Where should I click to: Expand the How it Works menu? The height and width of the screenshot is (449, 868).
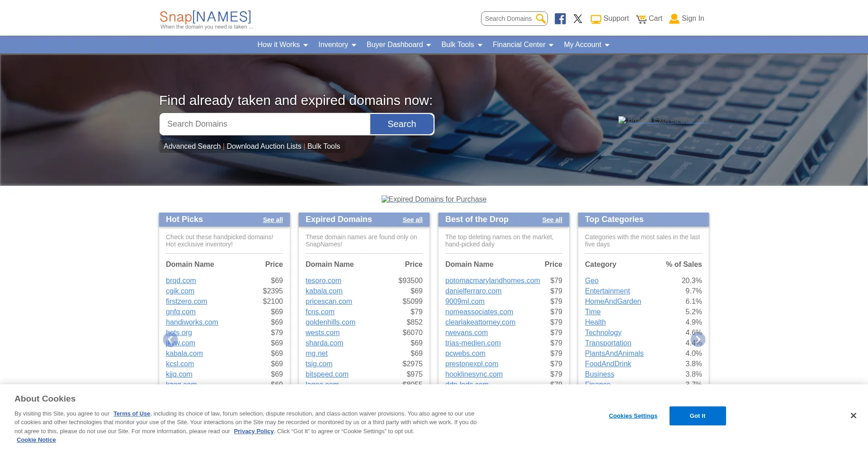click(283, 45)
